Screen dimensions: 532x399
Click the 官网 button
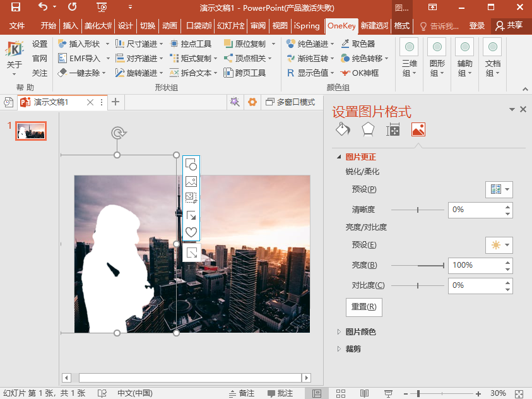(40, 58)
